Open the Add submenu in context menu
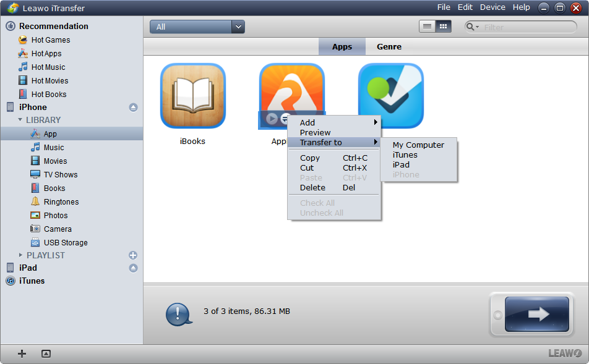 334,122
